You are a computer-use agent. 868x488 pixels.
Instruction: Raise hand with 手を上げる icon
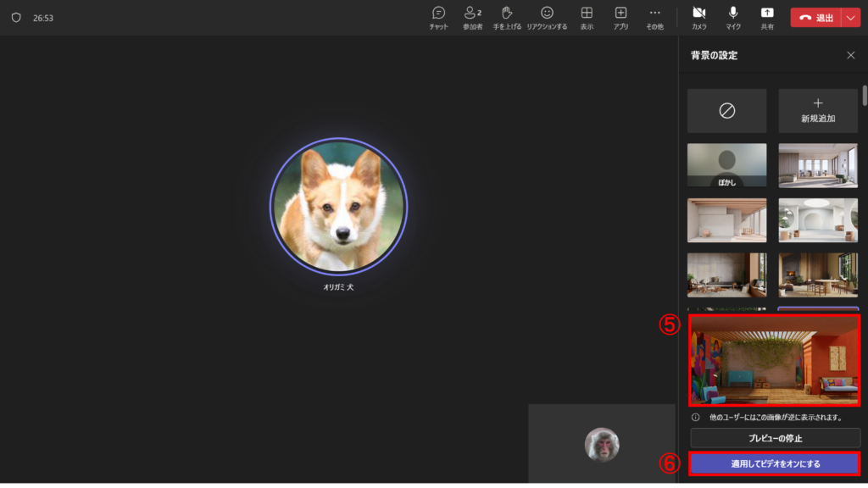[507, 17]
